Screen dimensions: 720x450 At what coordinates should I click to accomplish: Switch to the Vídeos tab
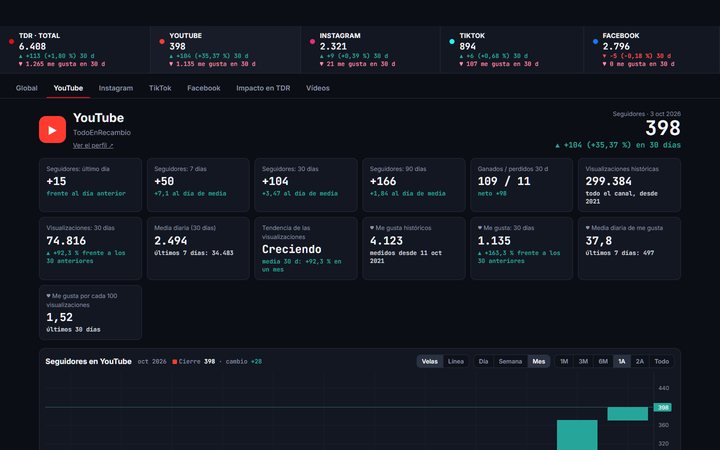tap(318, 88)
